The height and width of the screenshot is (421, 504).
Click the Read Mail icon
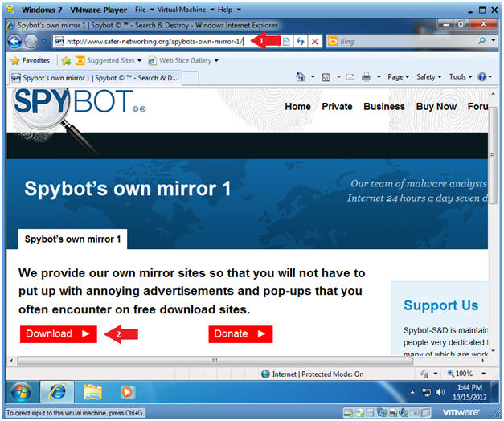click(350, 77)
